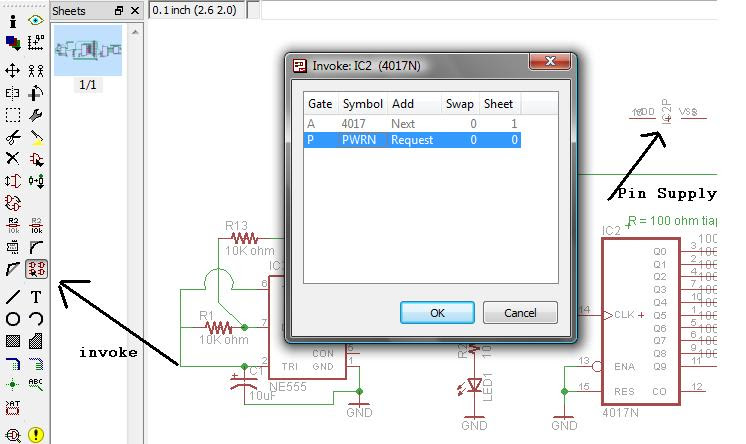Activate the Show (eye) tool
Screen dimensions: 746x444
(x=36, y=20)
